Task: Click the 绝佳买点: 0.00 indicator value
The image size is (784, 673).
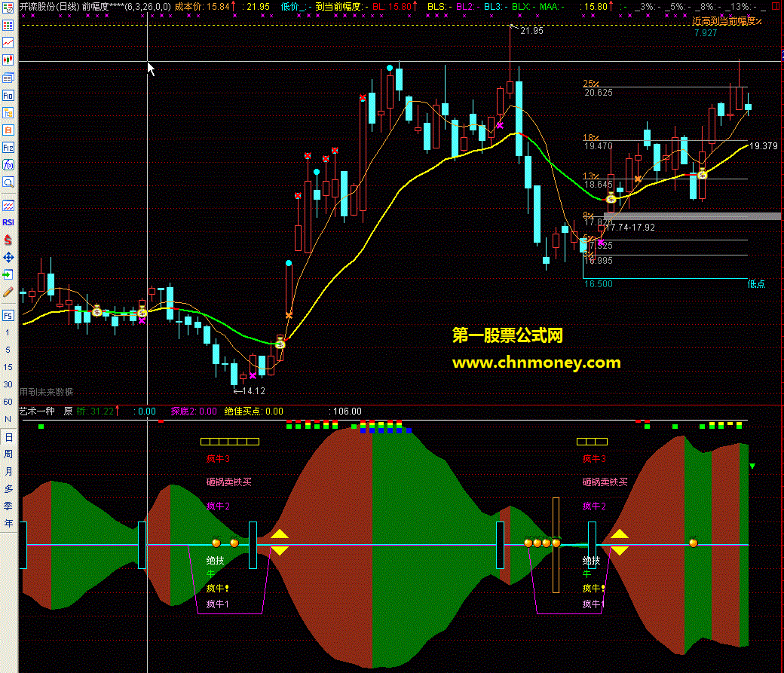Action: tap(253, 411)
